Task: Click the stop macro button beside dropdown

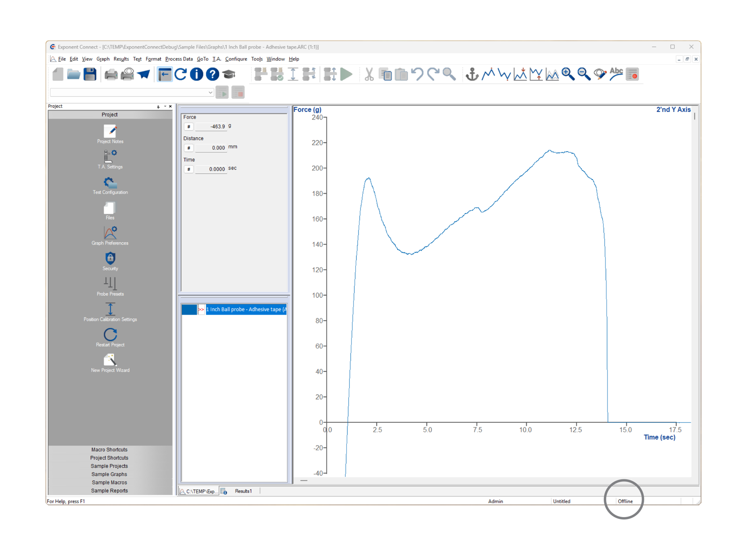Action: point(238,92)
